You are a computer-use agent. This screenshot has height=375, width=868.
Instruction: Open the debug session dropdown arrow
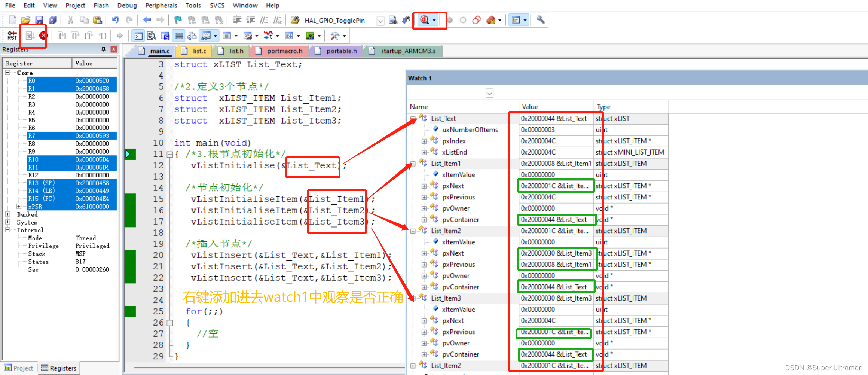(434, 20)
